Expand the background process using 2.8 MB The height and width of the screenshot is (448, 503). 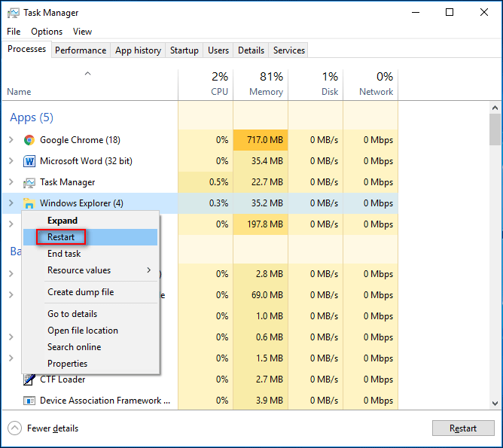(11, 274)
